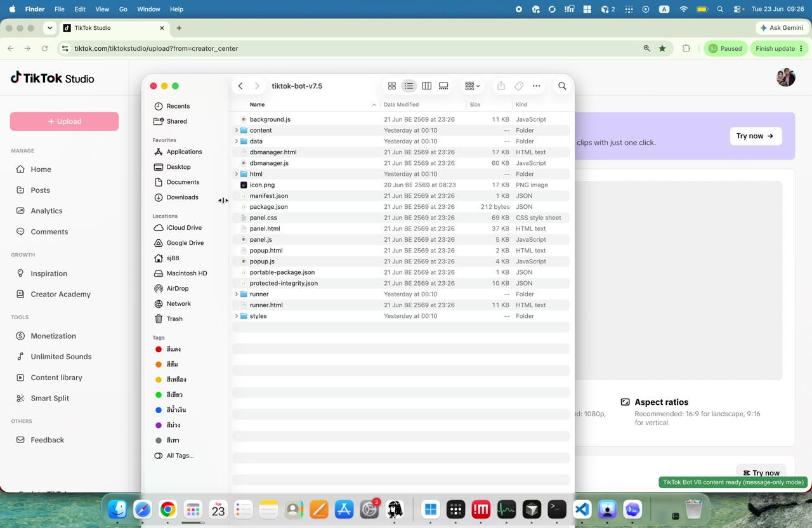
Task: Click the Finder search magnifier
Action: coord(562,86)
